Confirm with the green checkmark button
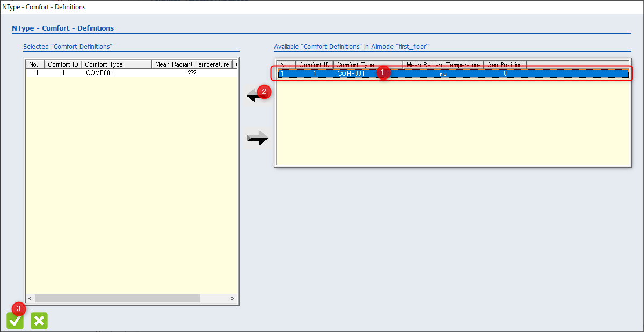 point(15,321)
